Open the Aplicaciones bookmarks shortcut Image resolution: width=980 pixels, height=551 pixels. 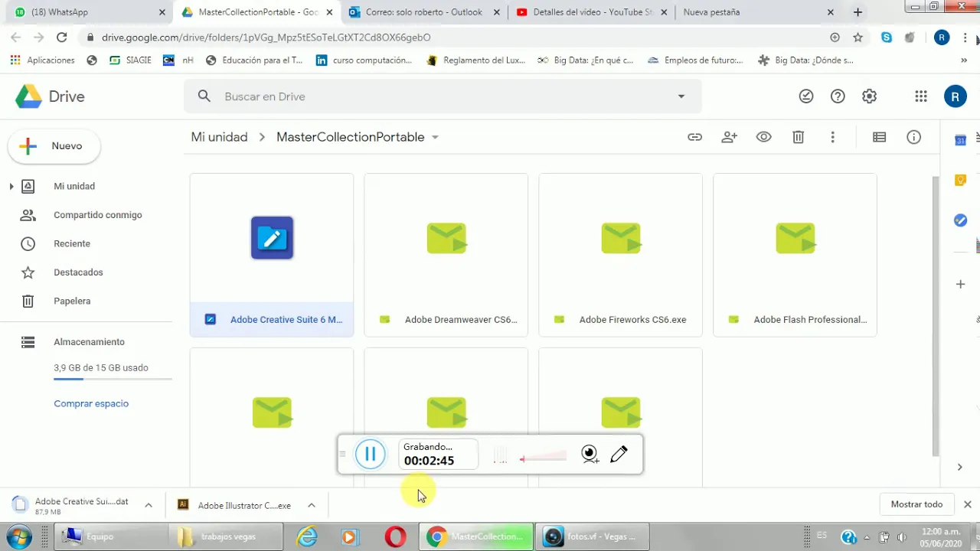(43, 60)
